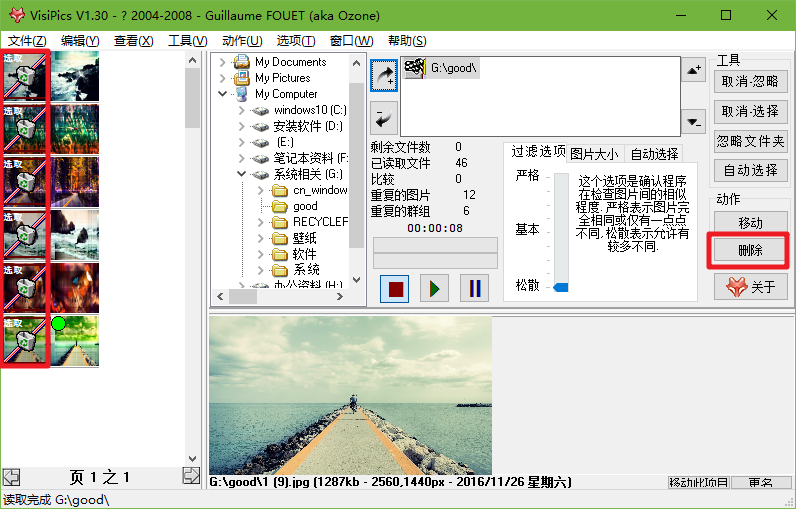Click the filter strictness slider handle
Screen dimensions: 796x509
point(561,287)
